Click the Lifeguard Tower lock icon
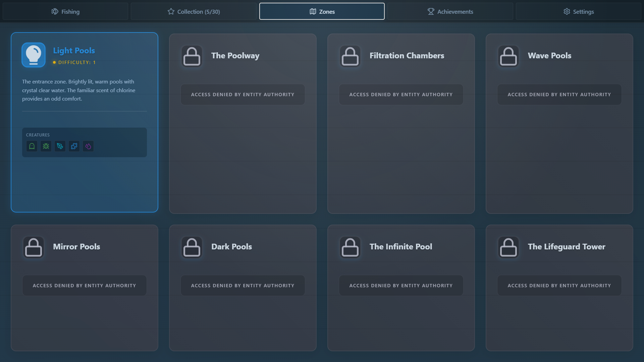The height and width of the screenshot is (362, 644). 508,247
